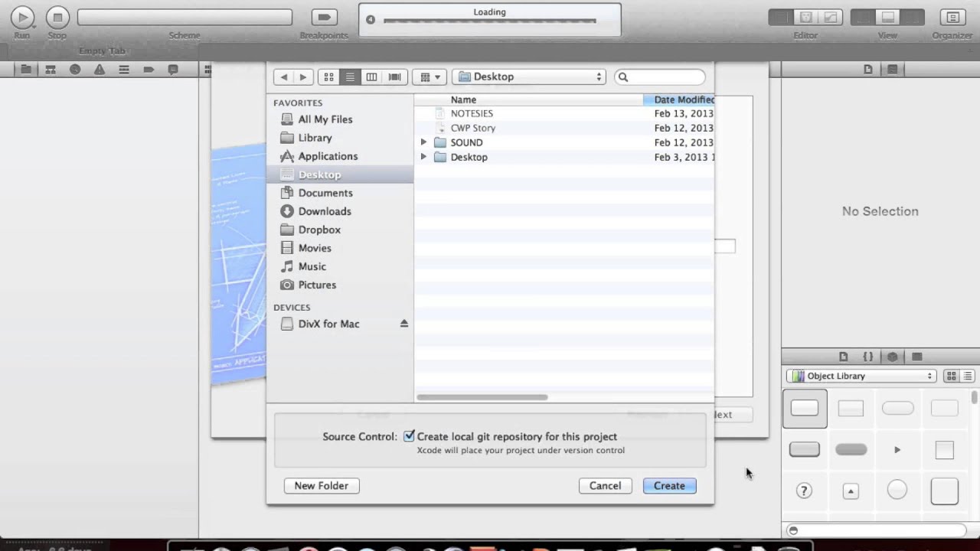980x551 pixels.
Task: Open the Issue navigator warning icon
Action: coord(100,69)
